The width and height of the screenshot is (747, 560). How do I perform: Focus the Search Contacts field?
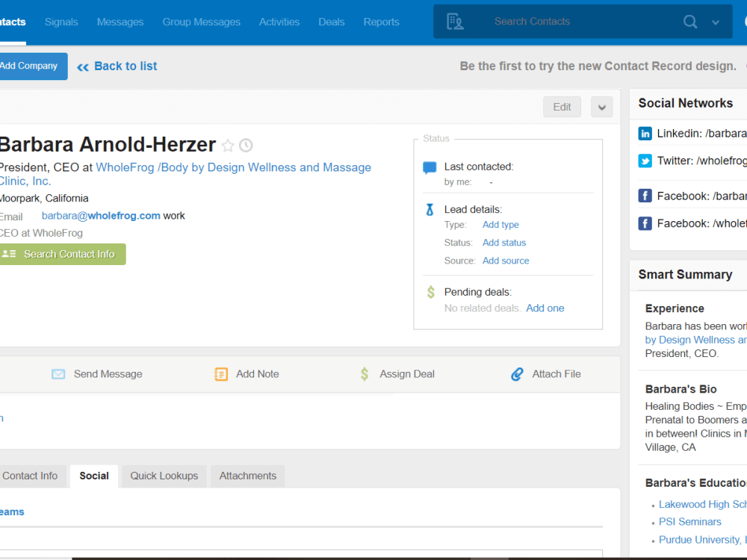[583, 22]
